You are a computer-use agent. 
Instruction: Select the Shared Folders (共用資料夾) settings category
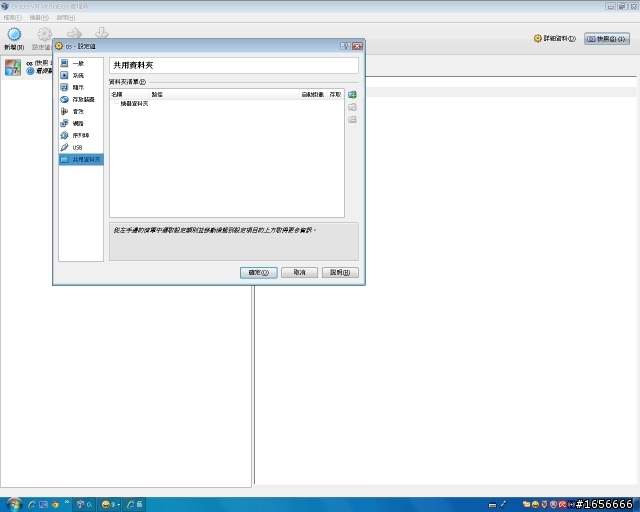(81, 159)
